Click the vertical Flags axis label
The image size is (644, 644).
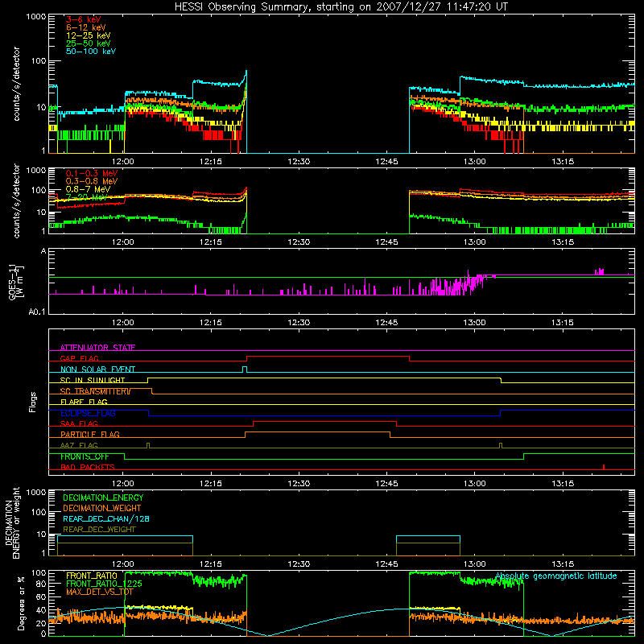click(33, 402)
